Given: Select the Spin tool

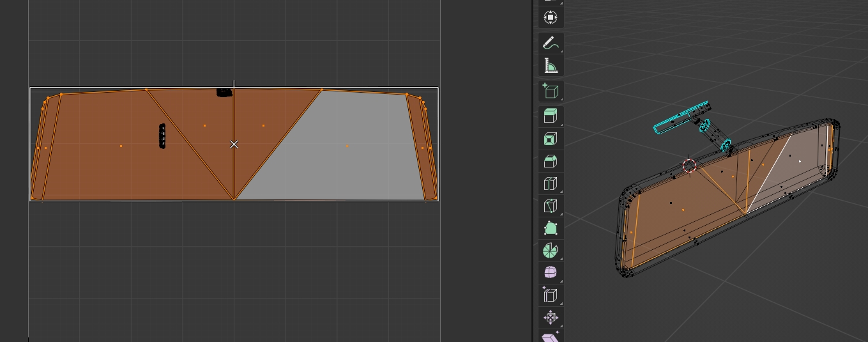Looking at the screenshot, I should click(x=551, y=251).
